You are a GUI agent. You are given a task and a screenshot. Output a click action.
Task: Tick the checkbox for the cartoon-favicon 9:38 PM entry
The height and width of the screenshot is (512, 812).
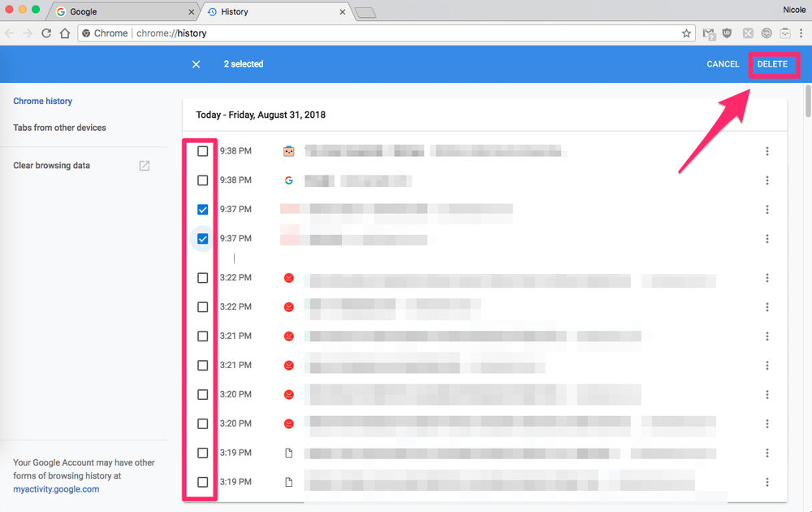coord(202,151)
